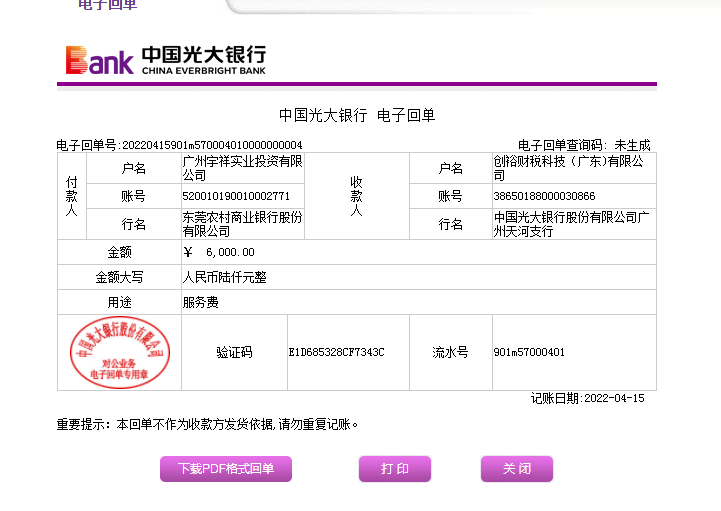Click the verification code E1D685328CF7343C

click(x=336, y=352)
